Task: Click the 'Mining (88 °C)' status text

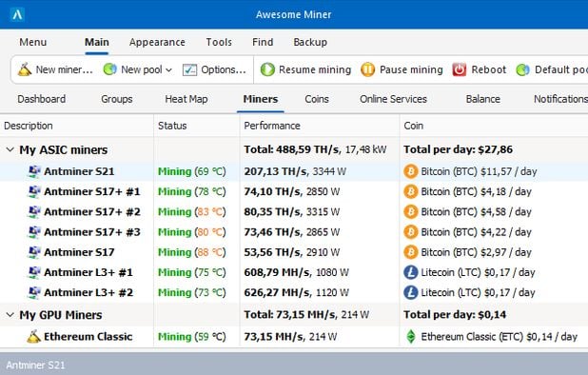Action: click(192, 252)
